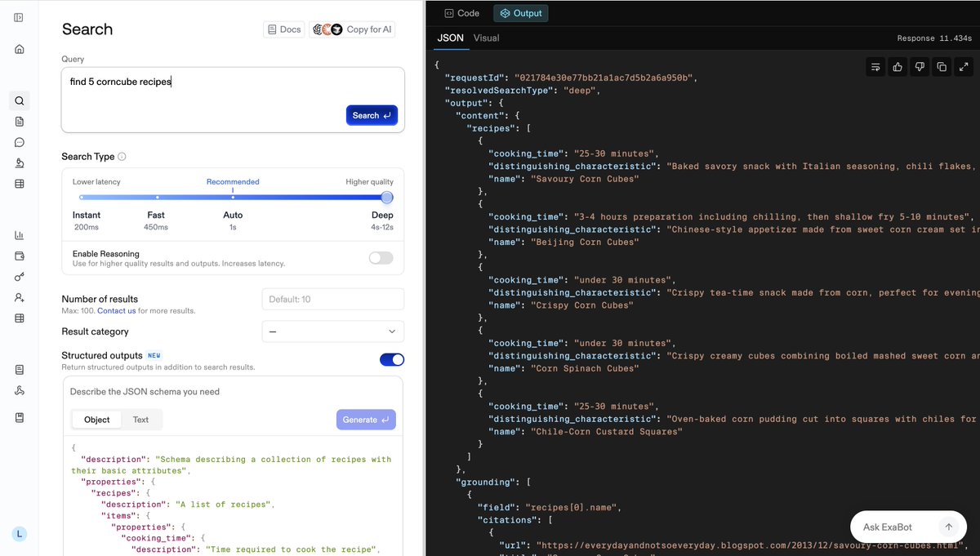Set search type slider to Auto

pos(233,198)
